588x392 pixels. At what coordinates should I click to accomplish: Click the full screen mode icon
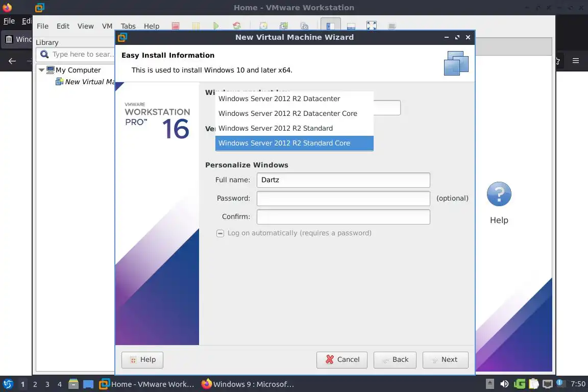click(x=371, y=26)
